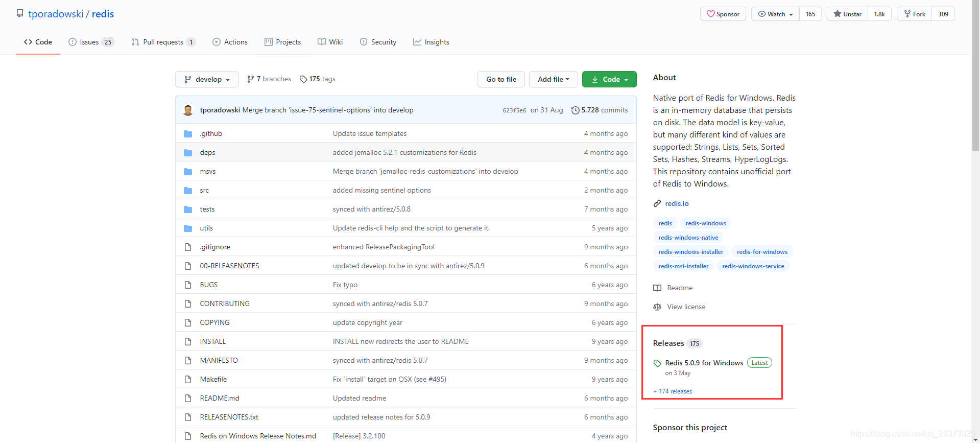Click the Go to file button
Screen dimensions: 980x443
[501, 79]
